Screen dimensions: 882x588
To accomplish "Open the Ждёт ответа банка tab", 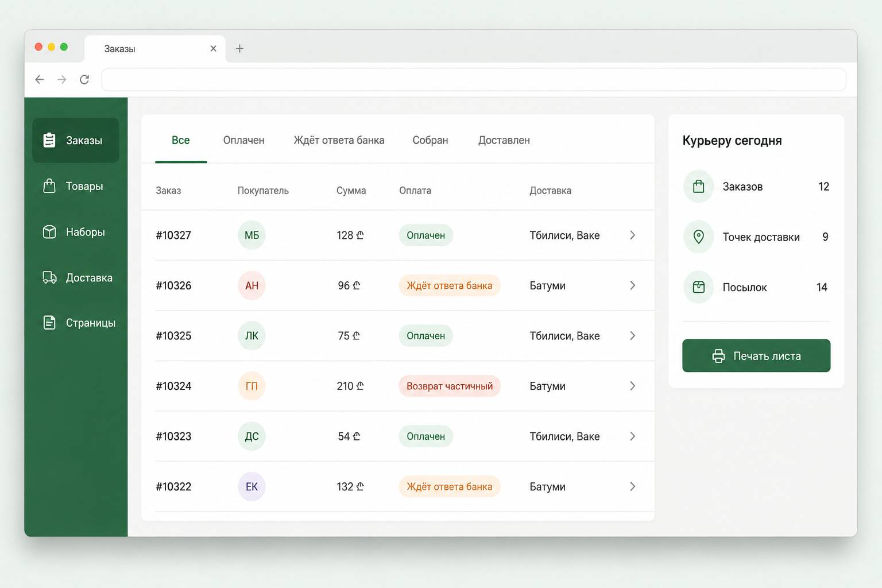I will point(339,140).
